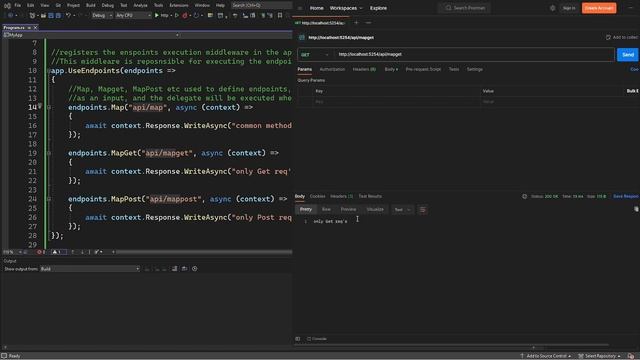Image resolution: width=640 pixels, height=360 pixels.
Task: Collapse the endpoints.MapPost block at line 24
Action: click(49, 199)
